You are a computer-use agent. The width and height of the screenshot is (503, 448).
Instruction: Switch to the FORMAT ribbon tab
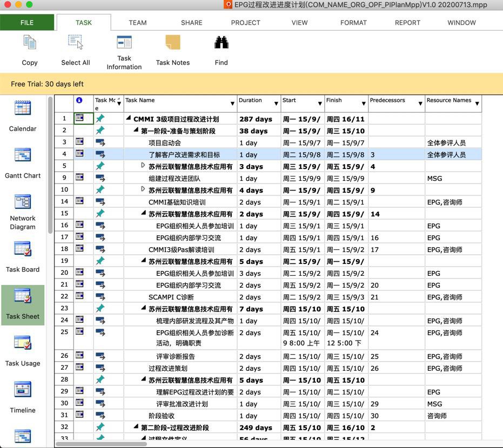coord(353,23)
